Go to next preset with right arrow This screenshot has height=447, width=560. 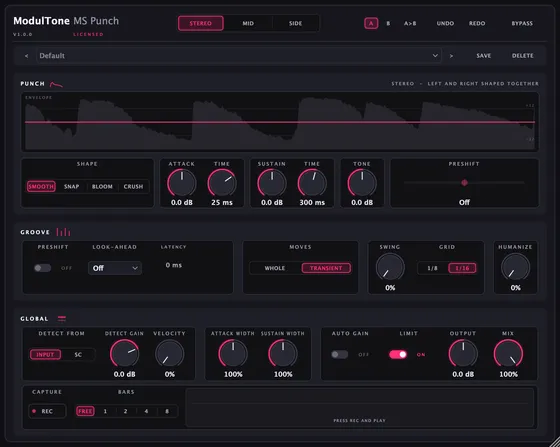click(451, 56)
